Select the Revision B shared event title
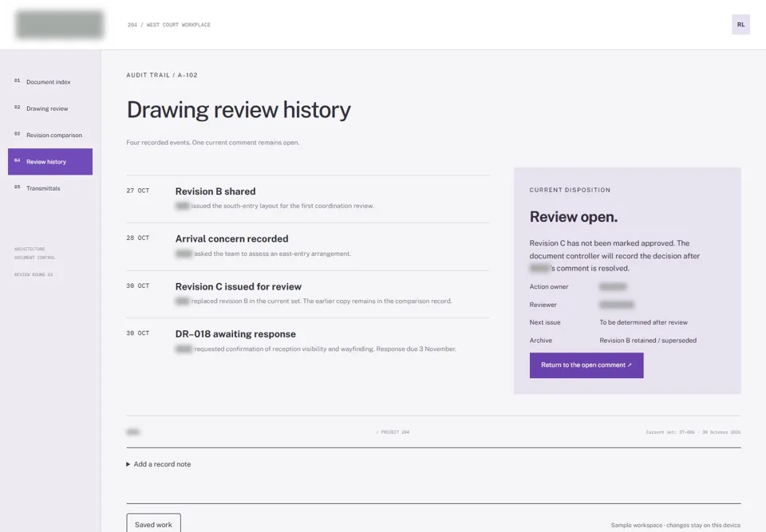This screenshot has height=532, width=766. point(215,191)
